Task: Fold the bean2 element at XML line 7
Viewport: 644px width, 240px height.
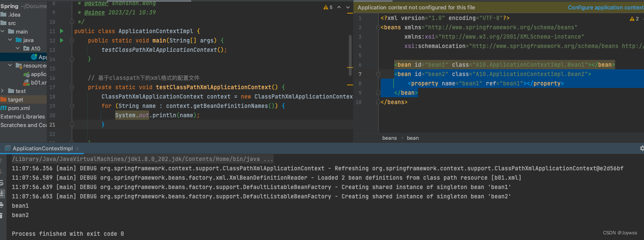Action: [378, 74]
